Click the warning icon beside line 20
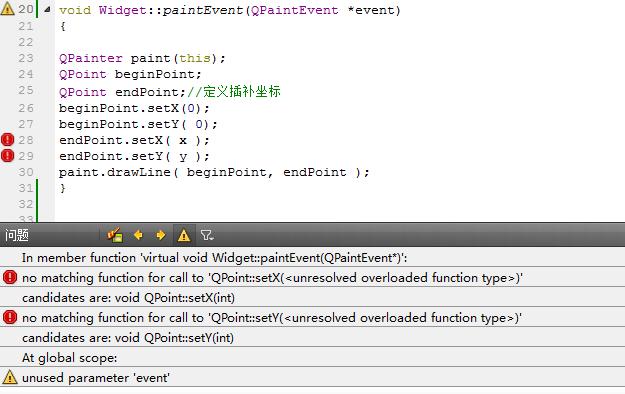The height and width of the screenshot is (394, 625). click(8, 9)
